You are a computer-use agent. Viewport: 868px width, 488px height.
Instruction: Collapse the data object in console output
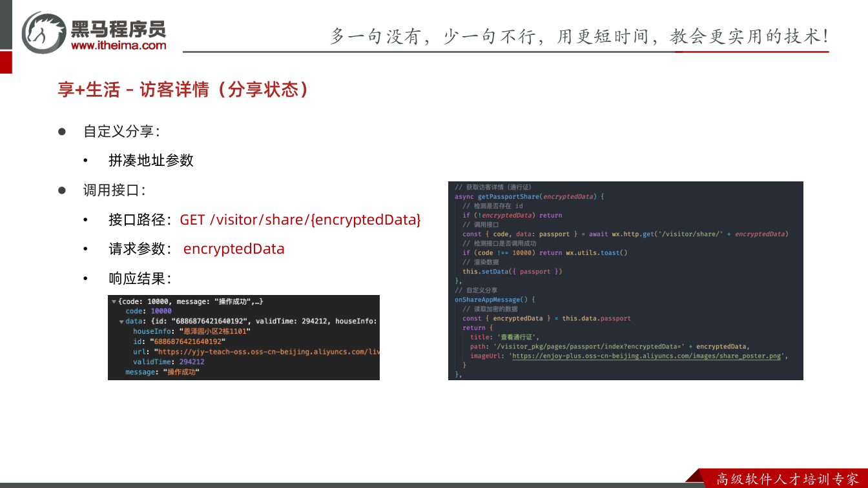[x=121, y=321]
